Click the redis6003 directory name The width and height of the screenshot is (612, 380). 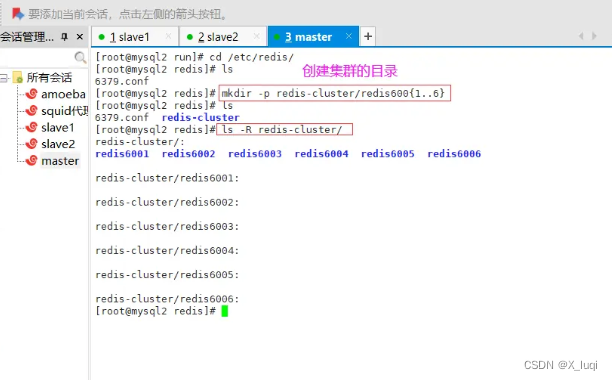click(x=255, y=154)
